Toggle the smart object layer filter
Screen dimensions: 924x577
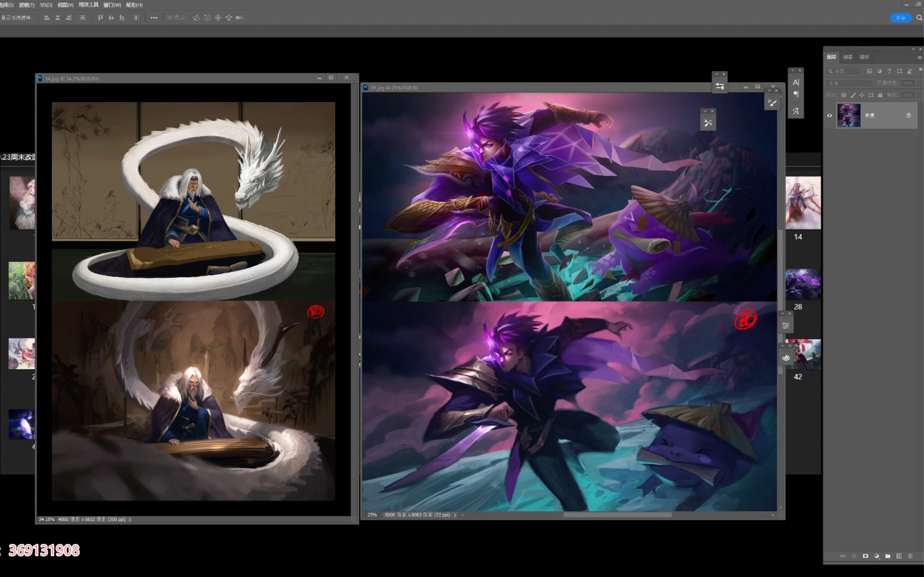click(910, 71)
